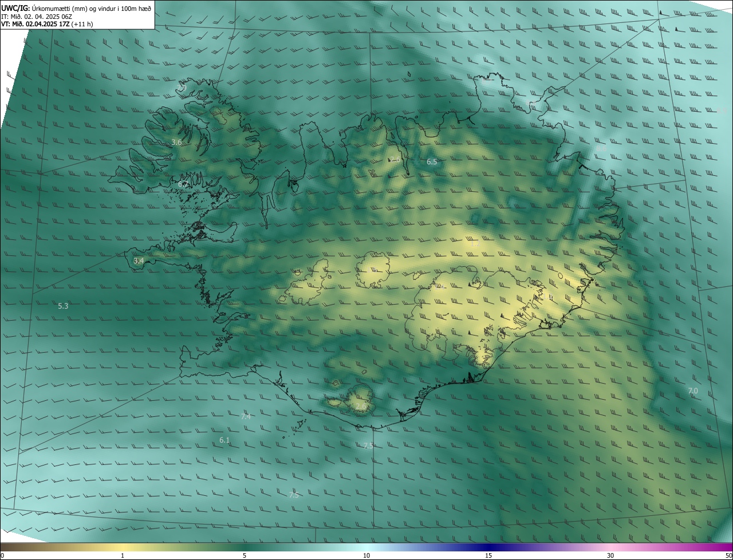
Task: Click the magenta high-end section of the color bar
Action: point(710,547)
